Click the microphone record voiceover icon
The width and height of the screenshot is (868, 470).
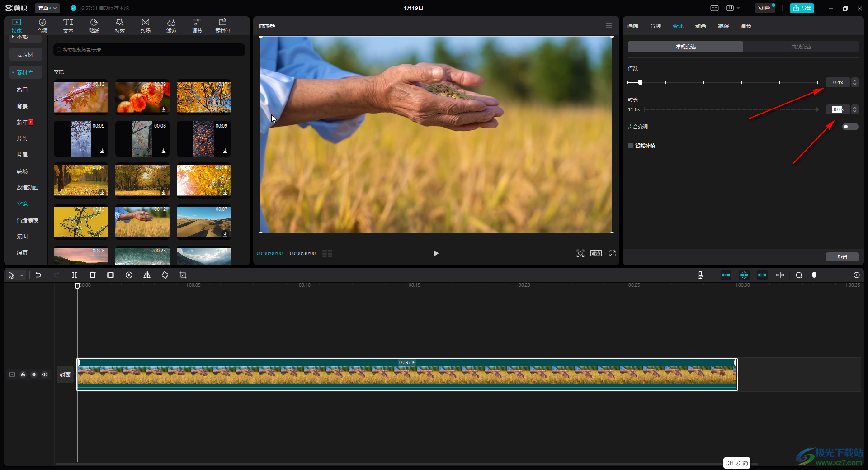tap(700, 275)
